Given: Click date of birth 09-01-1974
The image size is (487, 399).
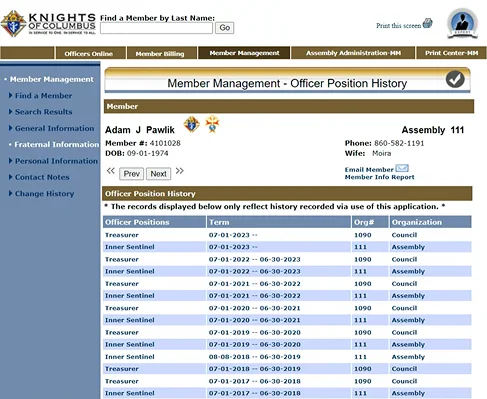Looking at the screenshot, I should pos(147,153).
